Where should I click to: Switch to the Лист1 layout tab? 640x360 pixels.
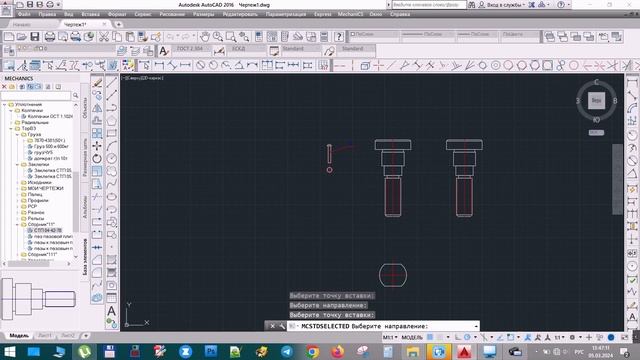point(45,336)
